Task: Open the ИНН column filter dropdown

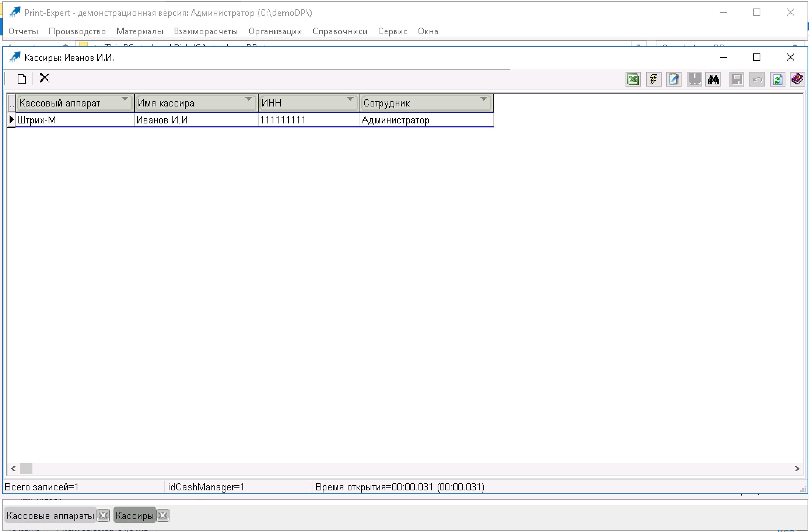Action: coord(350,99)
